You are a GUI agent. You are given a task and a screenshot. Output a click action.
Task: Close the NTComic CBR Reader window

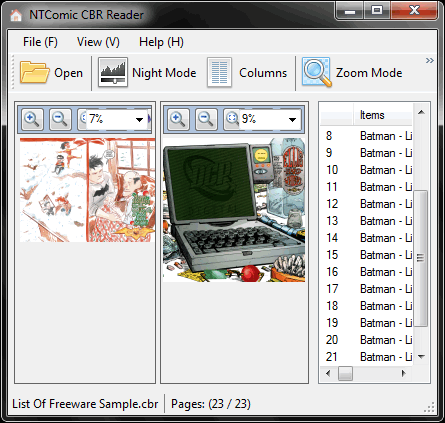414,11
